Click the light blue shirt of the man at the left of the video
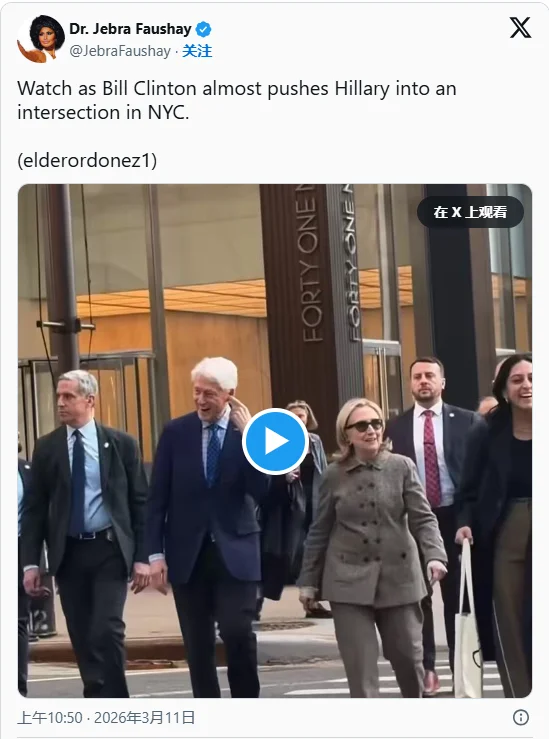Screen dimensions: 549x739 coord(90,481)
